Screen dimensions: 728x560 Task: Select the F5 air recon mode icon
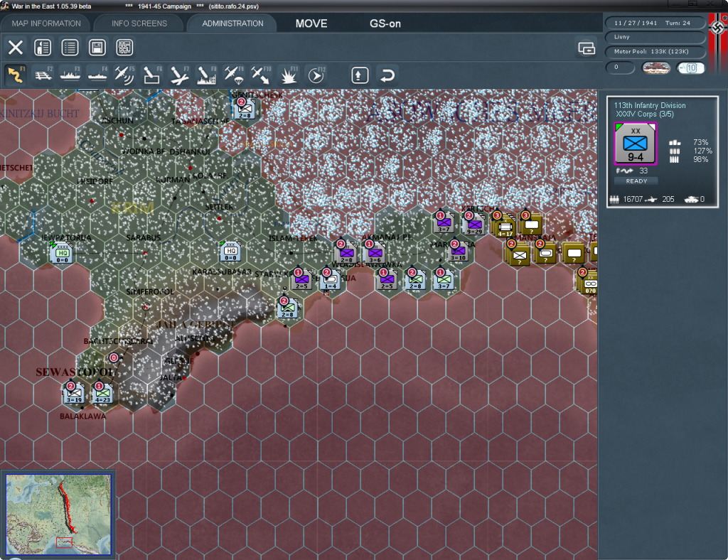pos(124,75)
